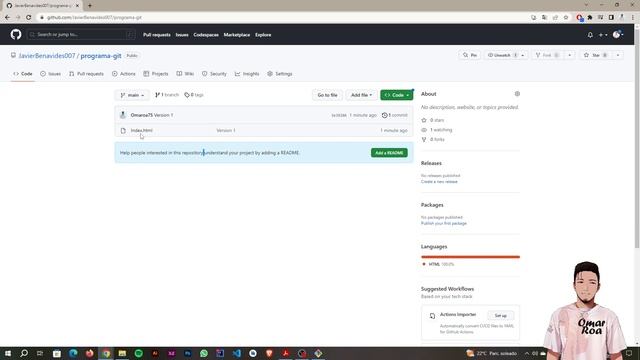The height and width of the screenshot is (360, 640).
Task: Open the Fork options dropdown arrow
Action: click(x=569, y=55)
